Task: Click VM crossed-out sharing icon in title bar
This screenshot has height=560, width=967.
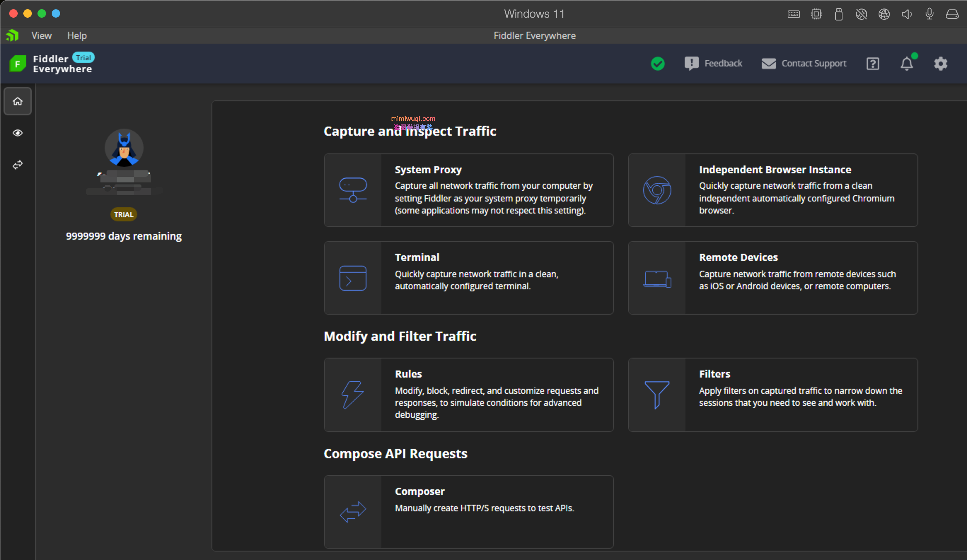Action: 862,14
